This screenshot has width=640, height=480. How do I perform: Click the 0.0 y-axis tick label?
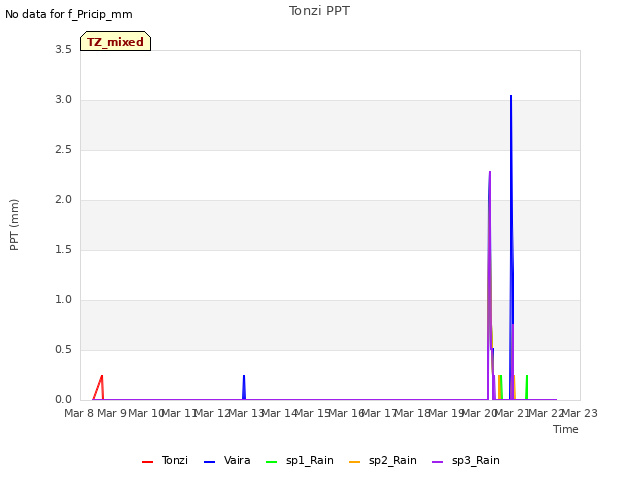pos(64,400)
